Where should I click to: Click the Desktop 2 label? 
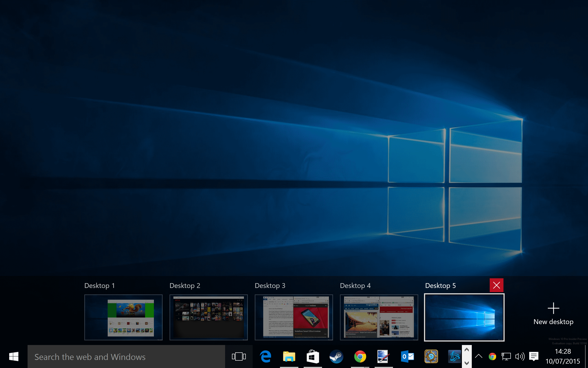pos(185,285)
